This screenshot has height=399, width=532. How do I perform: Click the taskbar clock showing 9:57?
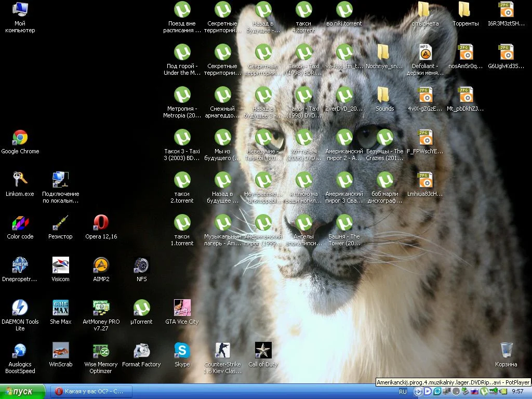click(x=517, y=391)
